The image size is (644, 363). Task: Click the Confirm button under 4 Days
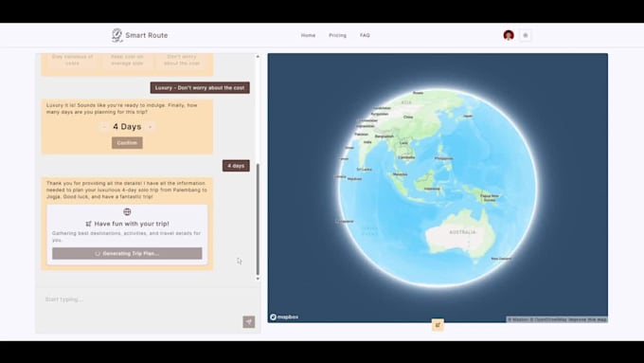127,143
